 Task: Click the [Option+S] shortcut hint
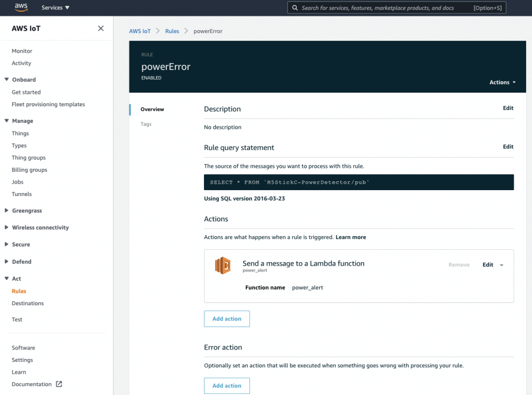pyautogui.click(x=488, y=8)
